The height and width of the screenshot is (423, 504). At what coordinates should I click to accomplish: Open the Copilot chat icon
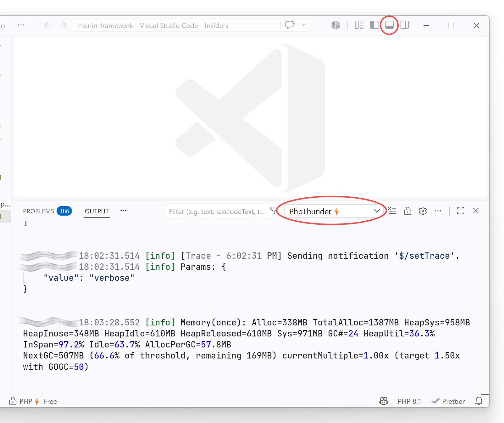click(290, 25)
